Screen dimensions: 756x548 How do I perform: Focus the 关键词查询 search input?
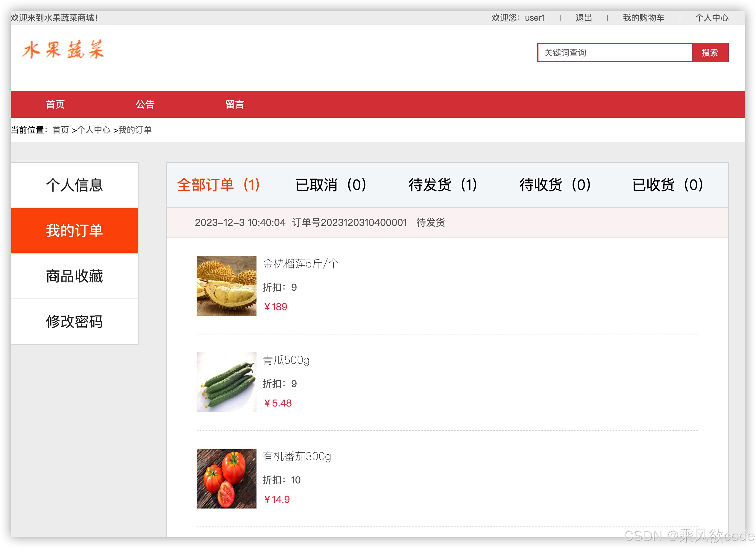pyautogui.click(x=615, y=53)
